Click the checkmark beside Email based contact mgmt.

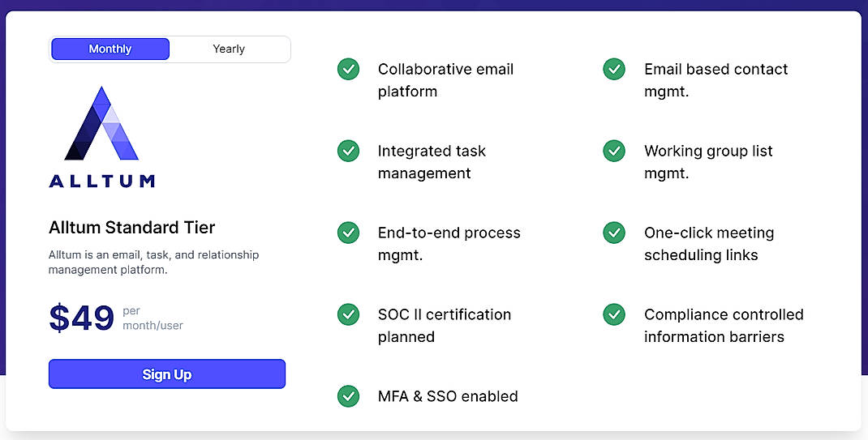pyautogui.click(x=614, y=69)
